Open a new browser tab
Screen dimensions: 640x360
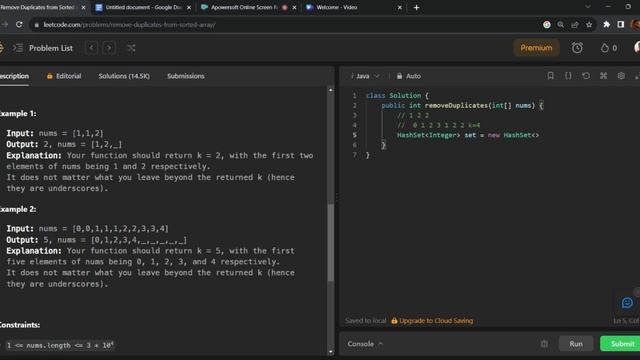[416, 7]
